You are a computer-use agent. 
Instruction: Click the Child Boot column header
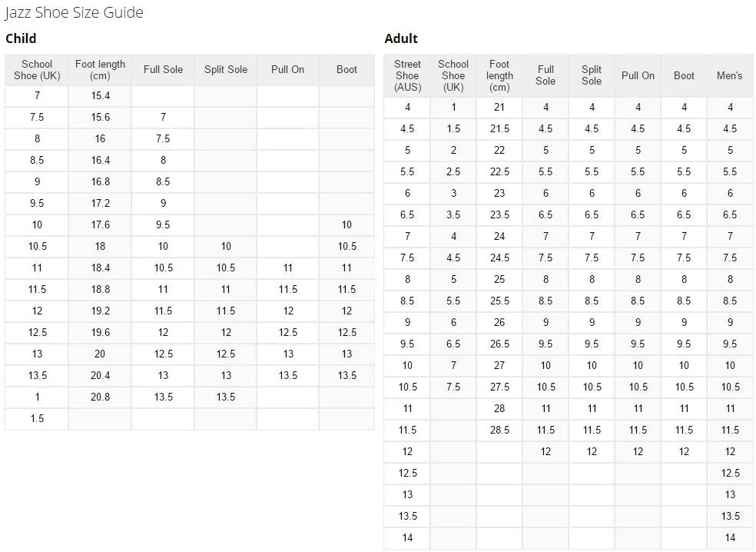(x=346, y=70)
